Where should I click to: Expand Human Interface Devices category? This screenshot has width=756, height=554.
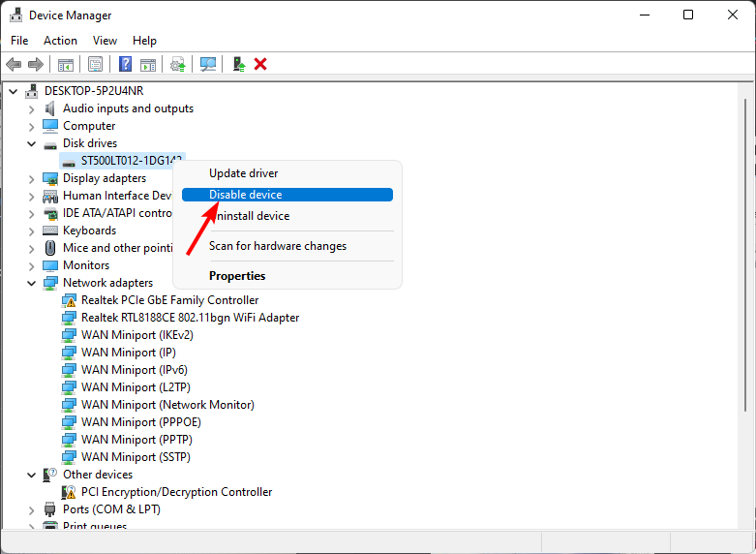pyautogui.click(x=31, y=197)
